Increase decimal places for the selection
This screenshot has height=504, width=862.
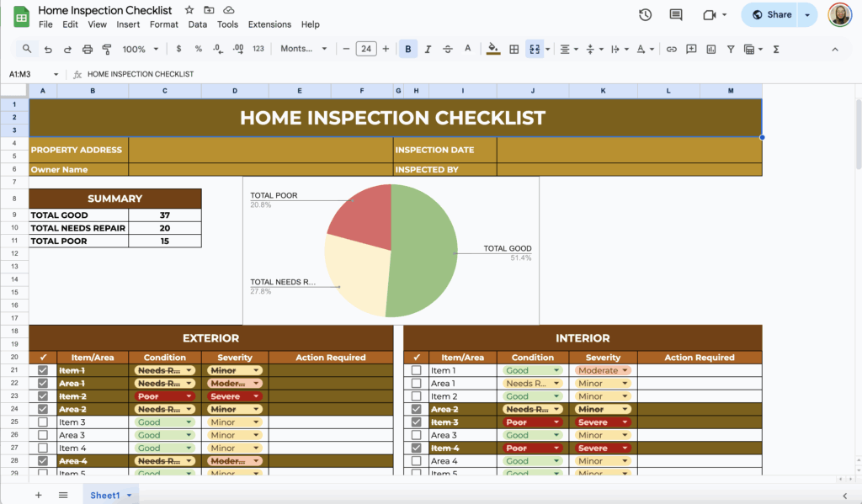pyautogui.click(x=239, y=49)
